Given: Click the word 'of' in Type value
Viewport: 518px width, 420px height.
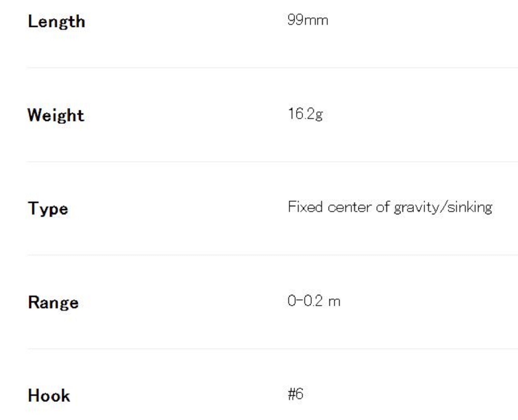Looking at the screenshot, I should click(x=383, y=207).
